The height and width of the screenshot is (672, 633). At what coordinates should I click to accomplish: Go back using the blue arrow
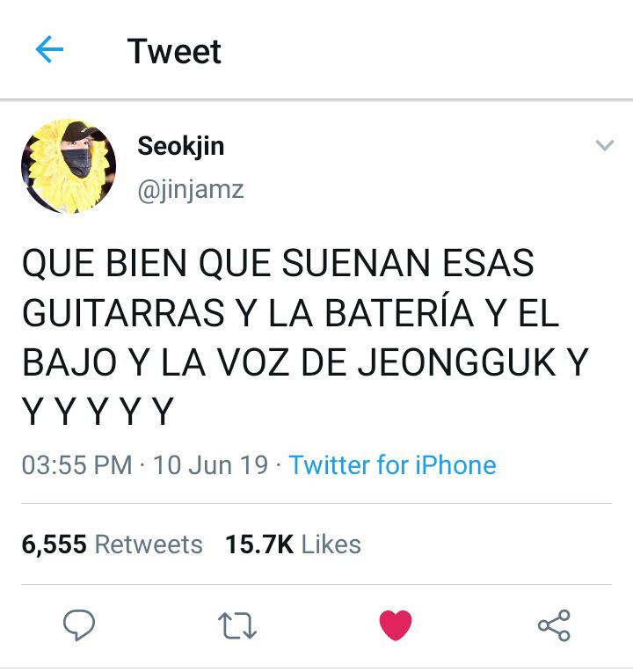coord(49,49)
